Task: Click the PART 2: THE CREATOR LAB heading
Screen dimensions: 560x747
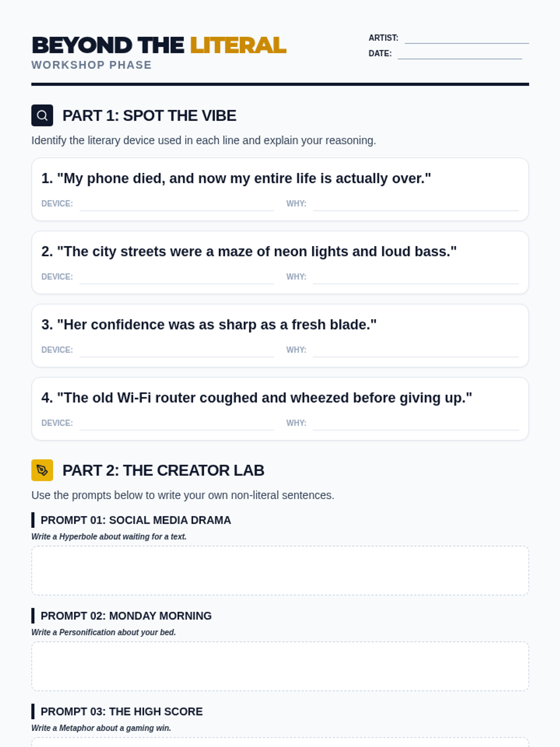Action: (163, 471)
